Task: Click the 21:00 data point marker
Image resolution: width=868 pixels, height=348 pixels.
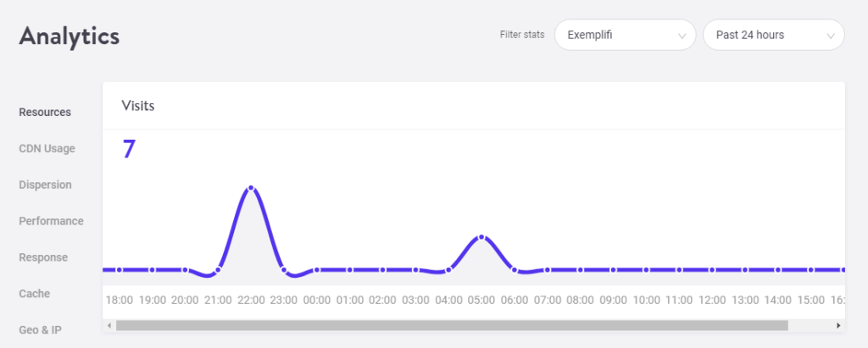Action: tap(218, 270)
